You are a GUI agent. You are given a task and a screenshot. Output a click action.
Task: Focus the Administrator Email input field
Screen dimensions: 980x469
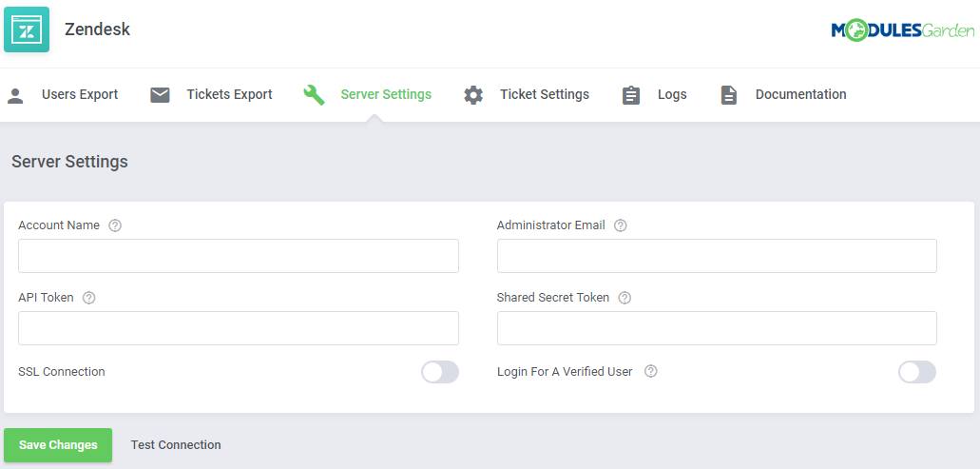(x=717, y=256)
